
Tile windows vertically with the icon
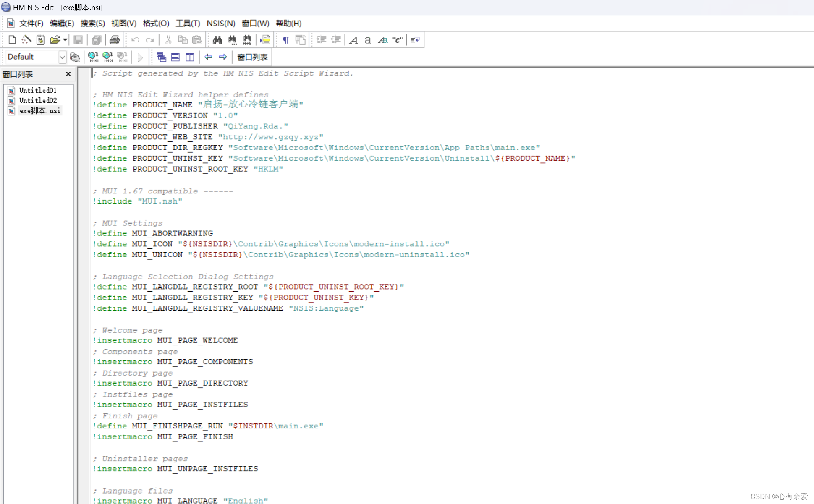point(190,57)
